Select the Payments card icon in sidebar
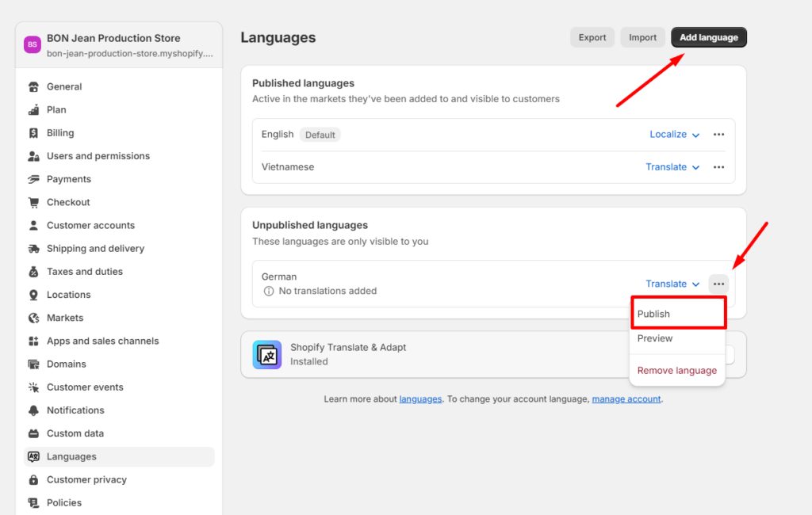 pos(31,179)
